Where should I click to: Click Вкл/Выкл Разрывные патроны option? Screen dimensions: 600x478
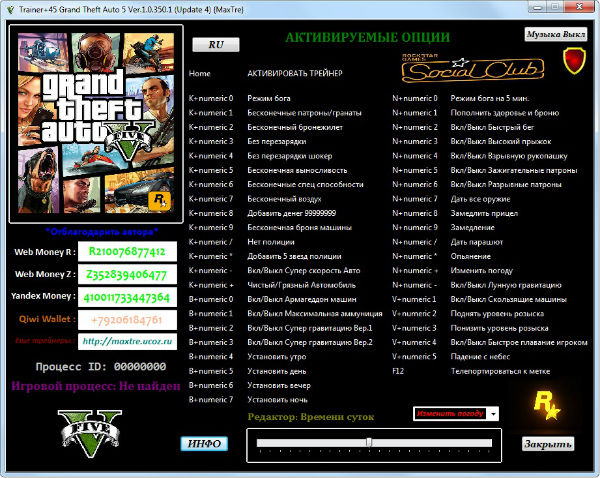tap(506, 184)
